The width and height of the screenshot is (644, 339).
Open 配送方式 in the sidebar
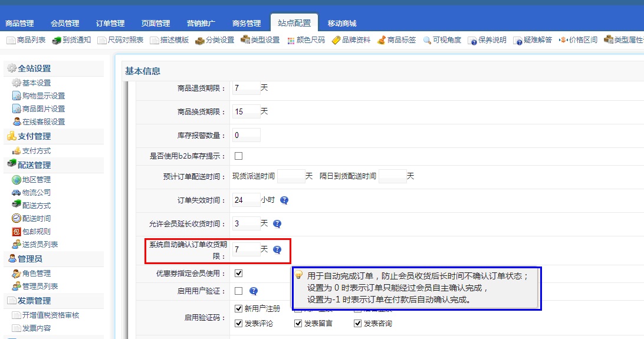32,205
